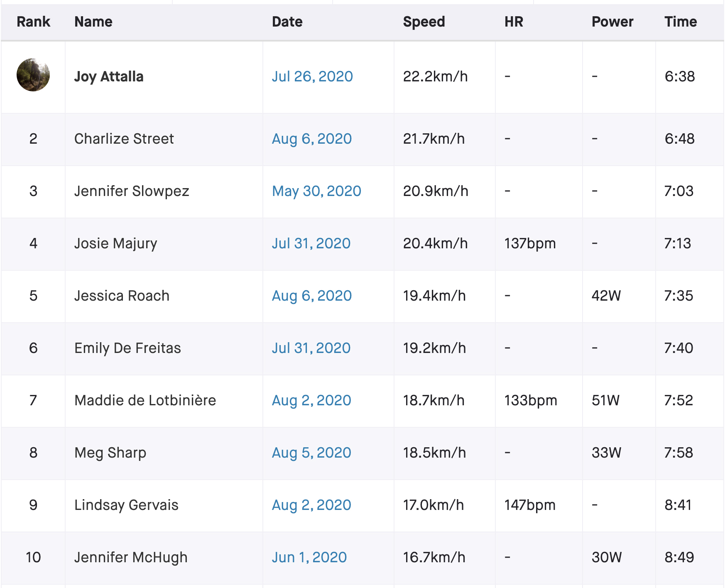Open the May 30, 2020 activity link
The width and height of the screenshot is (725, 588).
tap(316, 191)
